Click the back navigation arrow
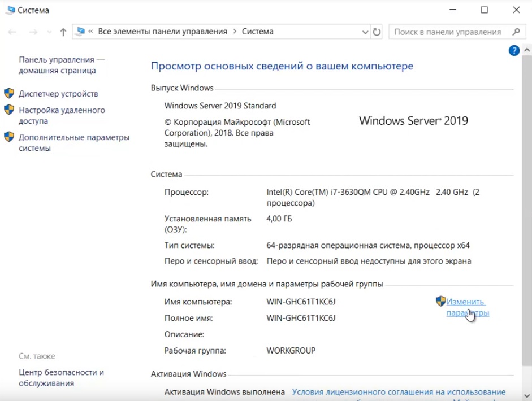Viewport: 532px width, 401px height. coord(12,32)
